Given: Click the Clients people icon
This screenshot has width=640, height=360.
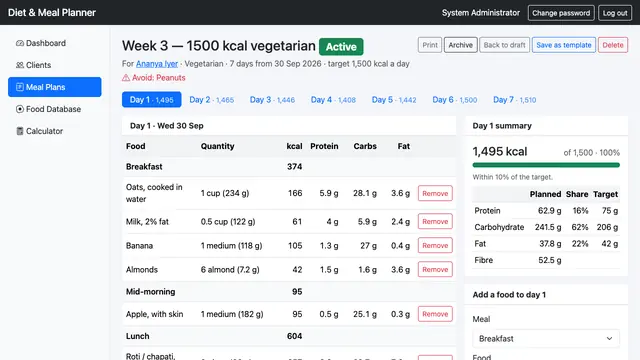Looking at the screenshot, I should tap(20, 65).
